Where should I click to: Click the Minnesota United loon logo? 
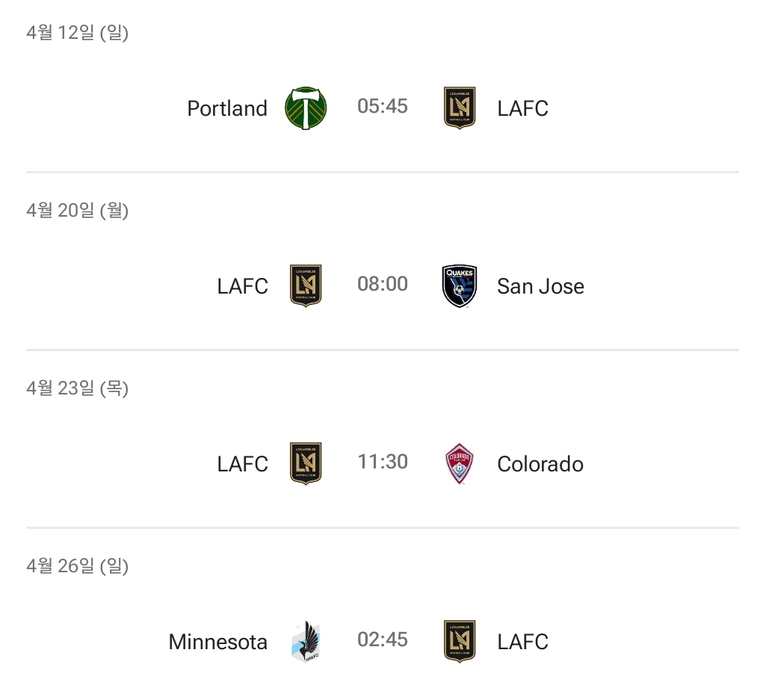click(x=306, y=642)
